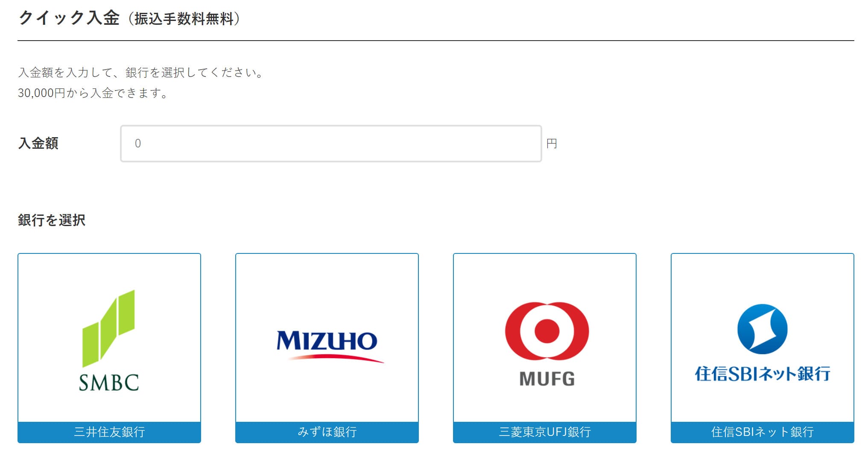Viewport: 868px width, 453px height.
Task: Click the 銀行を選択 section heading
Action: point(52,220)
